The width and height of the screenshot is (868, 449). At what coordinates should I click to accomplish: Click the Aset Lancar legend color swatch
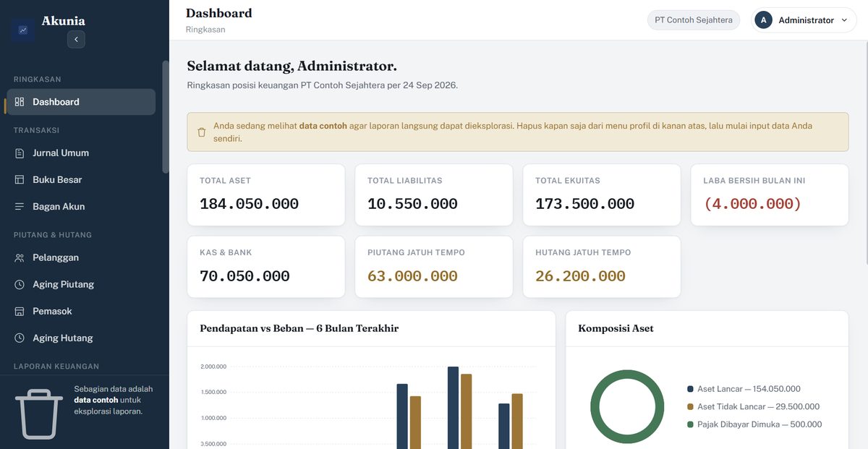click(x=690, y=389)
